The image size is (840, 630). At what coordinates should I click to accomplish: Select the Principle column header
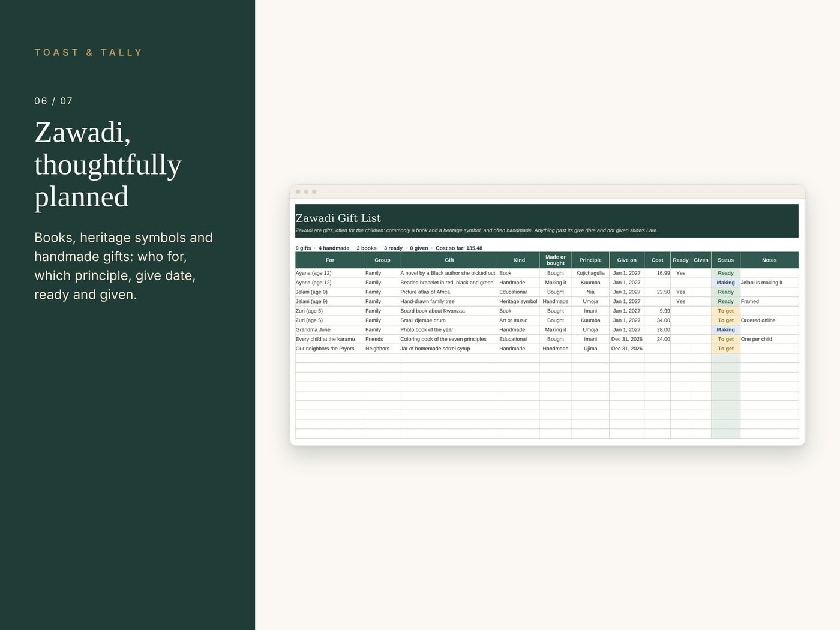coord(590,260)
